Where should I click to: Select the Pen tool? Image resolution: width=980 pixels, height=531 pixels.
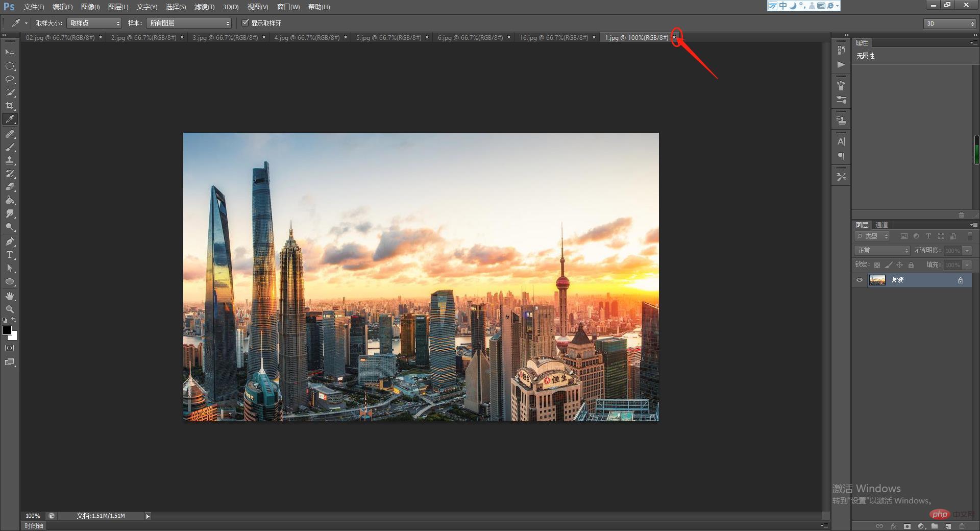[10, 242]
